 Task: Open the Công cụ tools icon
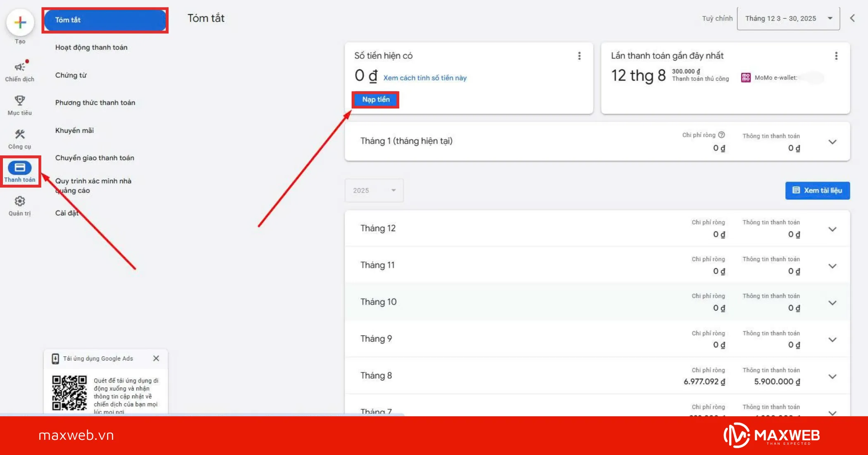tap(19, 134)
